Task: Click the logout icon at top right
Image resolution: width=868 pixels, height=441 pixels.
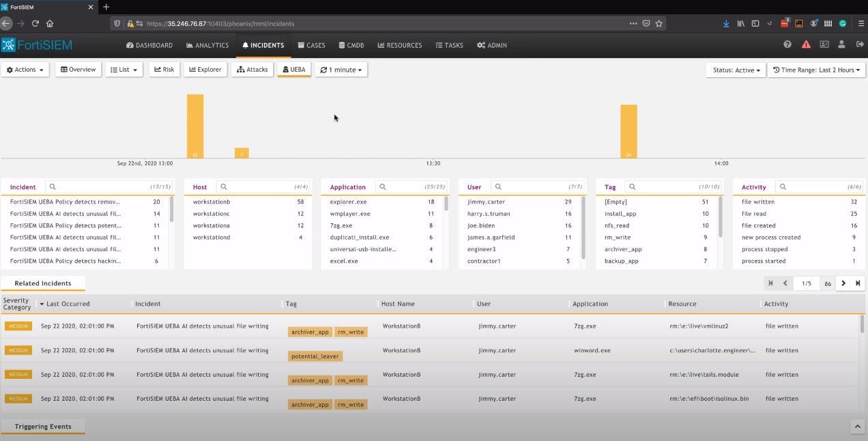Action: click(x=860, y=44)
